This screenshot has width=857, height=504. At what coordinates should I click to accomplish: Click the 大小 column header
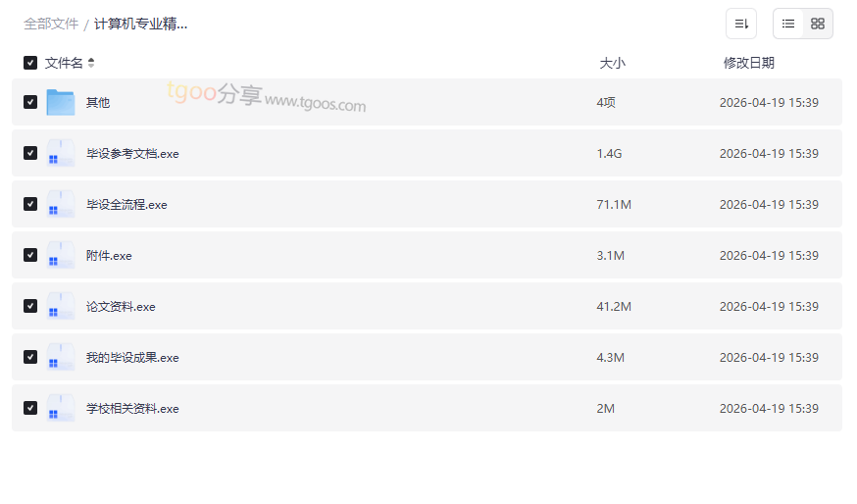tap(612, 63)
